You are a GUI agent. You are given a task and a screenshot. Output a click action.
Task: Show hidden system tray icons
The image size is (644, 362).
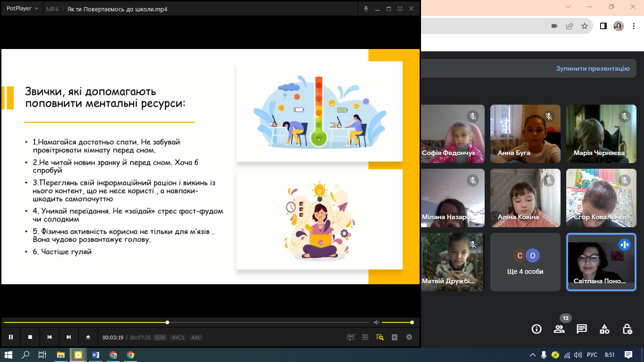coord(533,355)
